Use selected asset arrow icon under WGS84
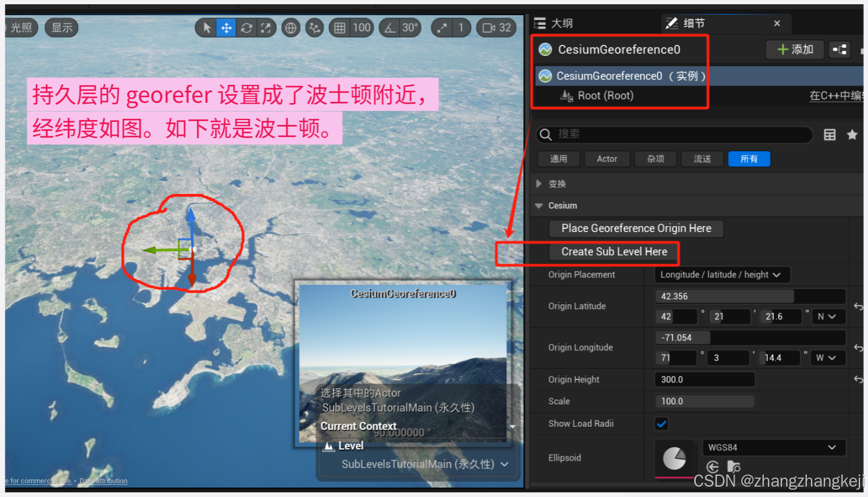Viewport: 868px width, 497px height. [713, 467]
